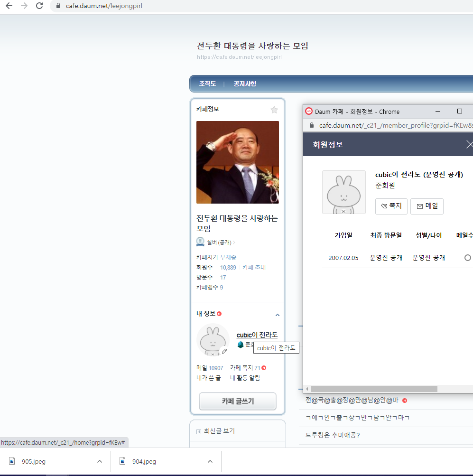Image resolution: width=473 pixels, height=476 pixels.
Task: Open options arrow for 904.jpeg download
Action: [210, 461]
